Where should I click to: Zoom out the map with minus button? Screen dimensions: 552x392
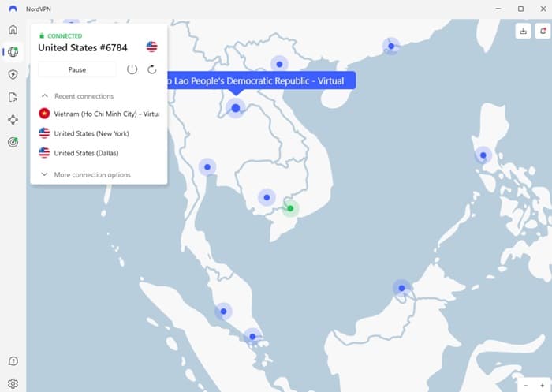click(x=525, y=386)
